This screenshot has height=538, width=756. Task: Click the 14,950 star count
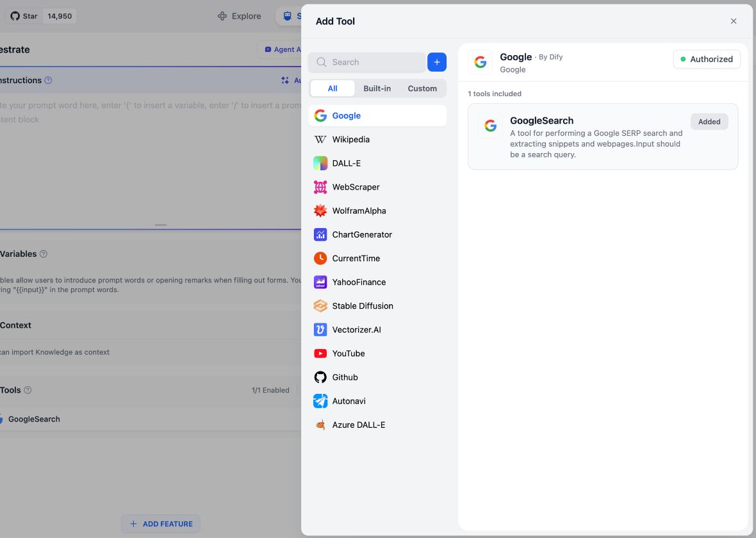(60, 16)
